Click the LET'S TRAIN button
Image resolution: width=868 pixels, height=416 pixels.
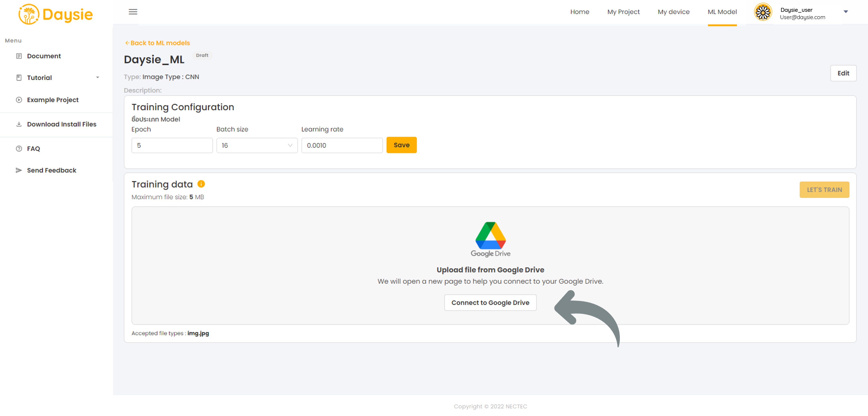[x=824, y=190]
